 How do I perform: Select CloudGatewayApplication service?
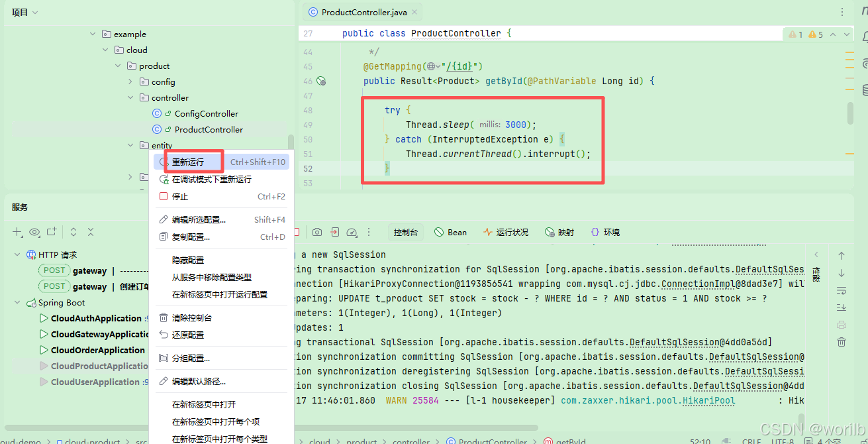pos(100,334)
